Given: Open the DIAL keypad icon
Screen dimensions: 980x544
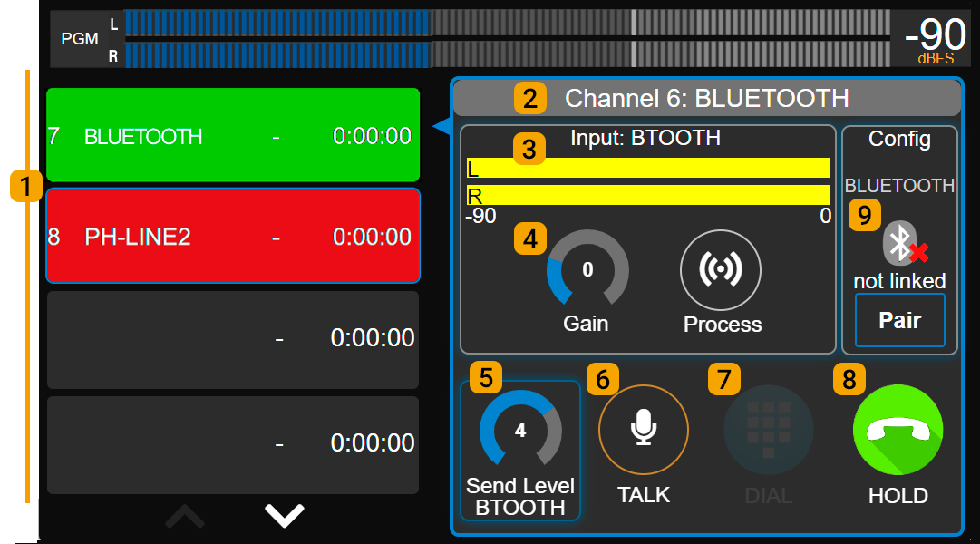Looking at the screenshot, I should pyautogui.click(x=769, y=430).
